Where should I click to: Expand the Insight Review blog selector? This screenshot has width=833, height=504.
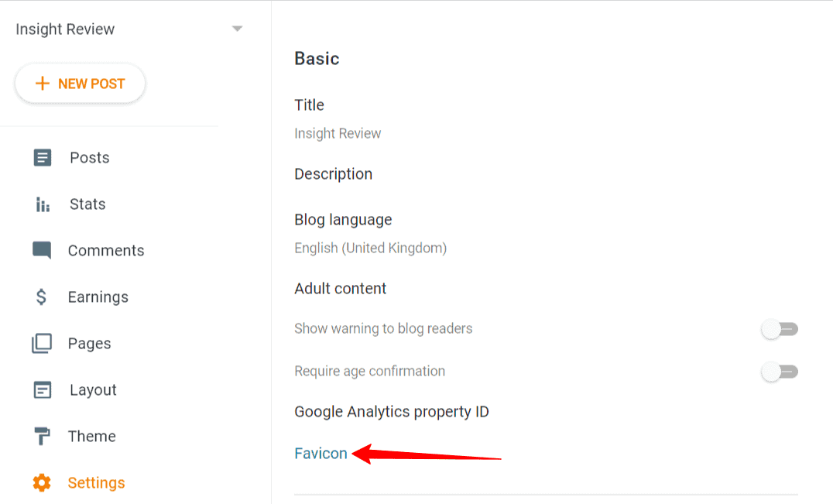(238, 28)
